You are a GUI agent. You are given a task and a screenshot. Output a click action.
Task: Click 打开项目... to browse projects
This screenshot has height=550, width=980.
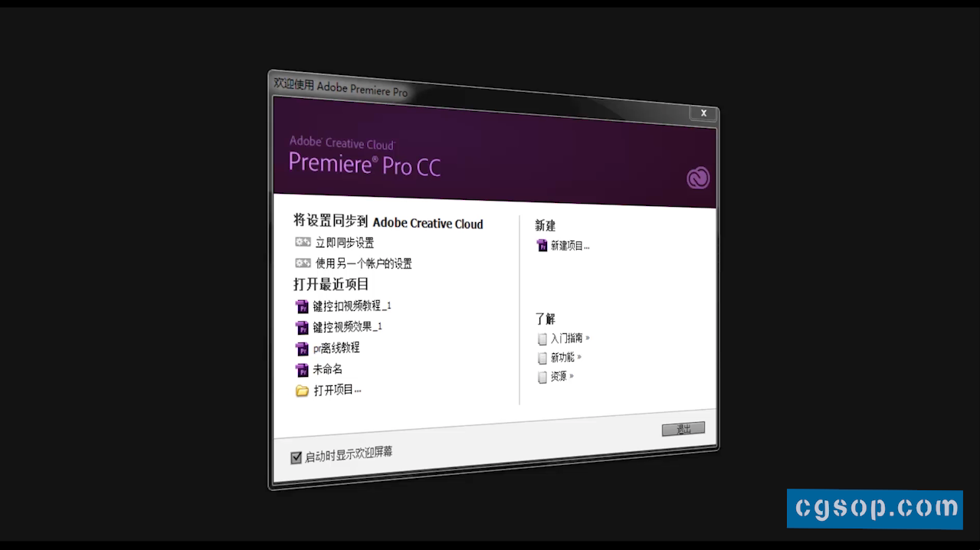(338, 390)
